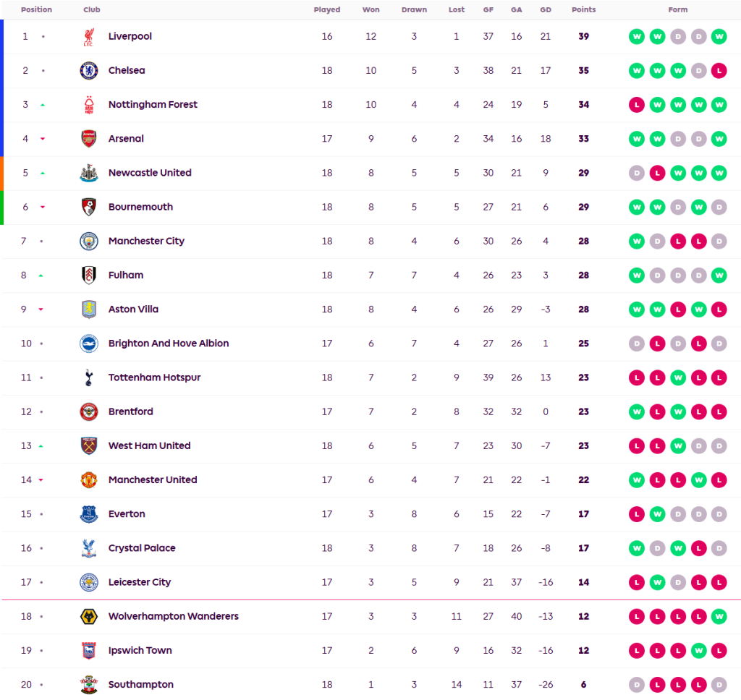
Task: Click the green up arrow beside Nottingham Forest
Action: click(43, 106)
